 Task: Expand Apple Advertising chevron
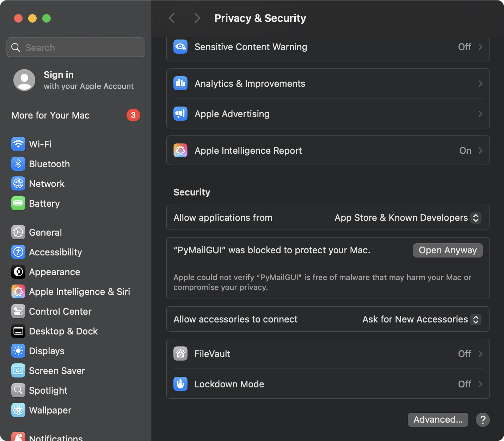(x=480, y=114)
